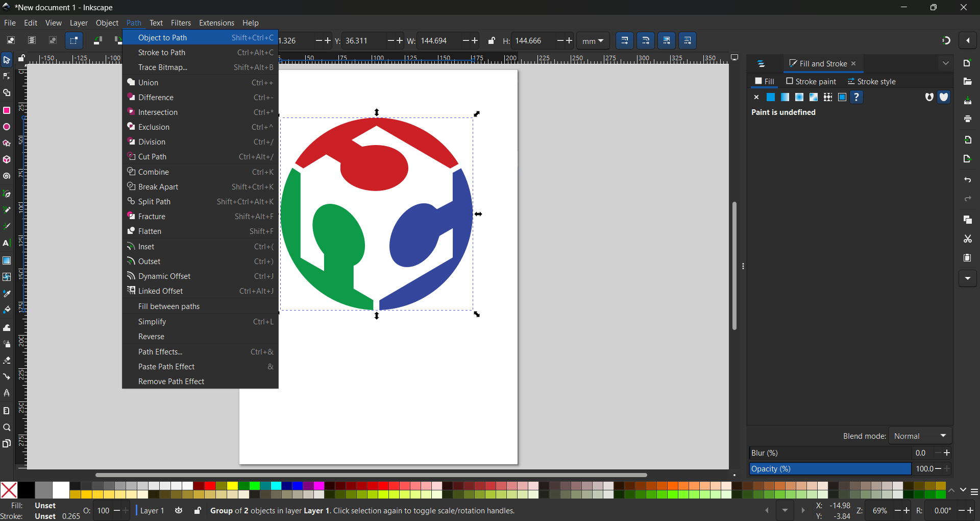Select the Selector arrow tool

click(7, 60)
